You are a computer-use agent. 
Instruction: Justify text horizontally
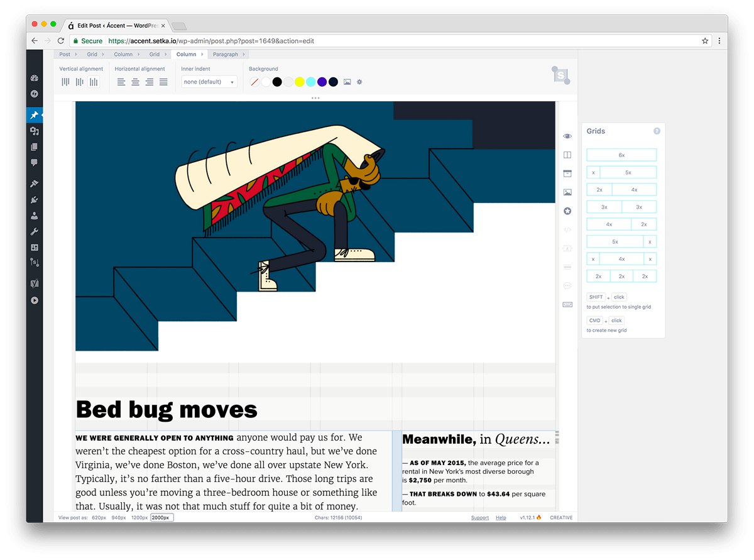[163, 82]
